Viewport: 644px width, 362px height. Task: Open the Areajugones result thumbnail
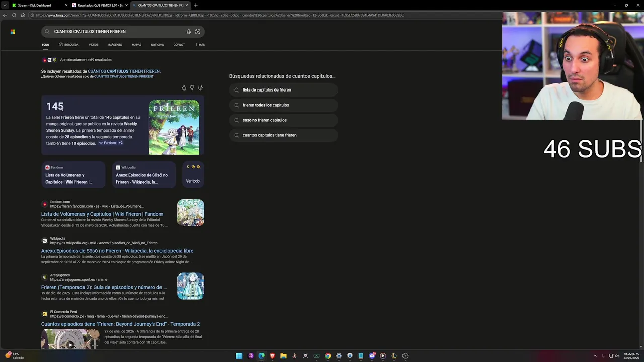pos(191,286)
